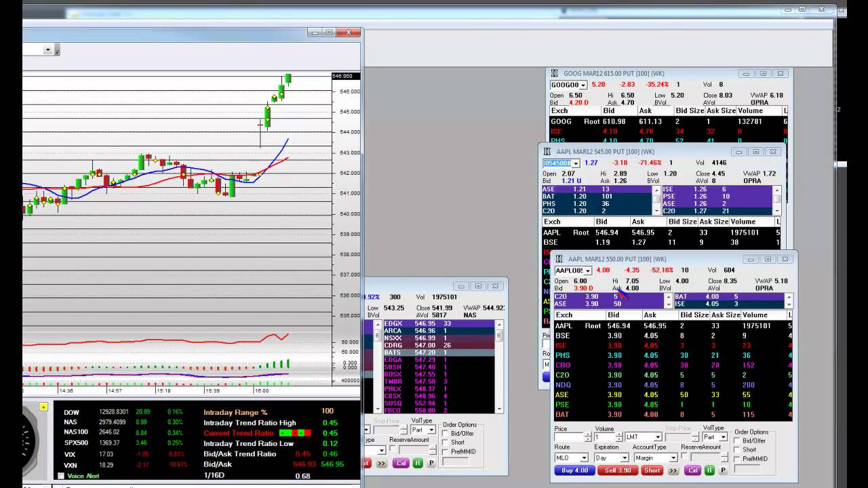Open the symbol dropdown in AAPL 545 PUT window

(x=575, y=163)
